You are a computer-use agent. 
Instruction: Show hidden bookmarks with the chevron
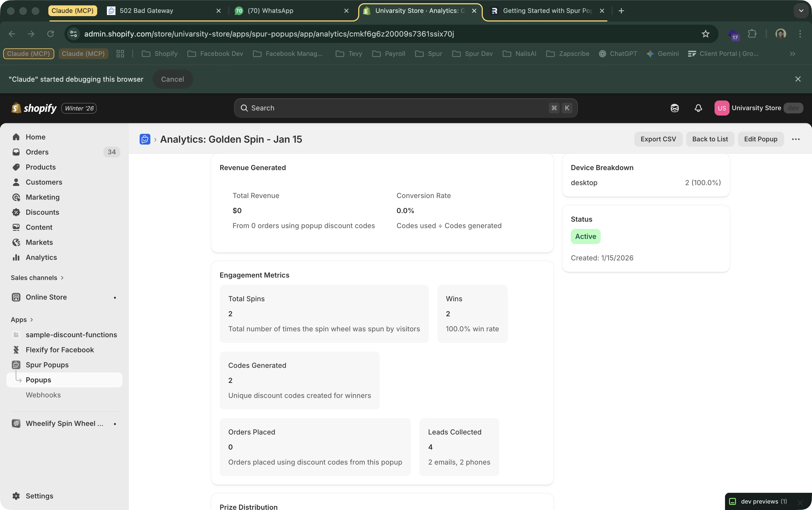pyautogui.click(x=793, y=54)
